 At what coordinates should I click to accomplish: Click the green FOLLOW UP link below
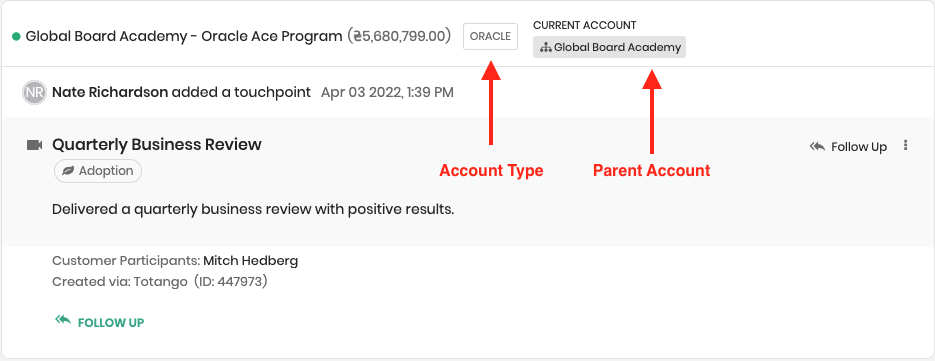[x=111, y=323]
